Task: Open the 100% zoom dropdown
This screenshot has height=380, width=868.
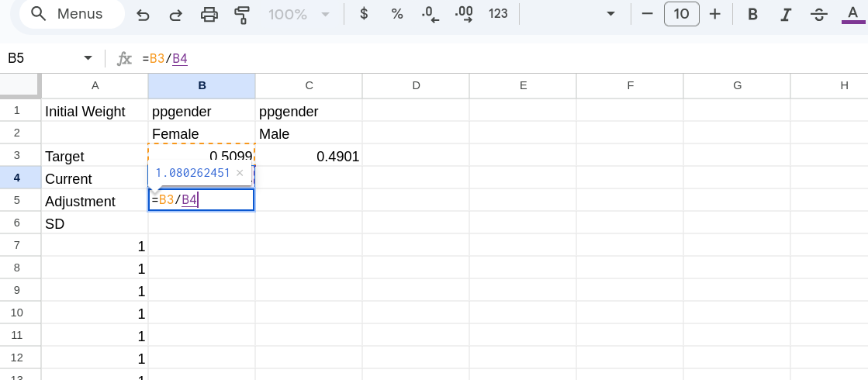Action: [299, 14]
